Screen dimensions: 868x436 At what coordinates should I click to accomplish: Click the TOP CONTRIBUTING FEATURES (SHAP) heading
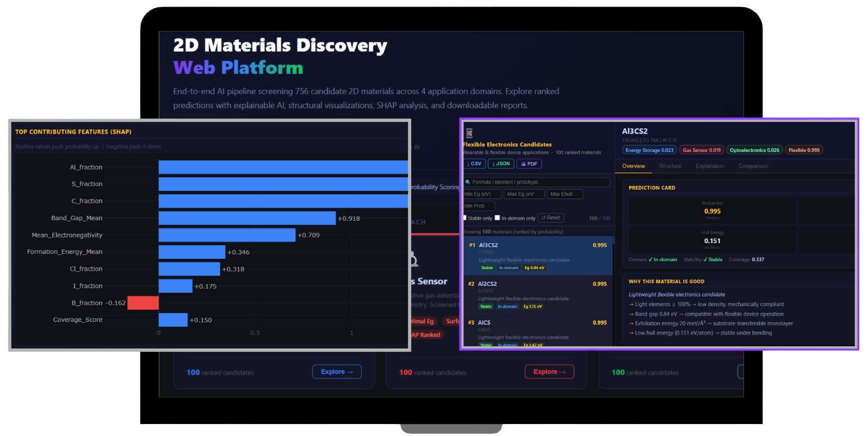click(73, 132)
